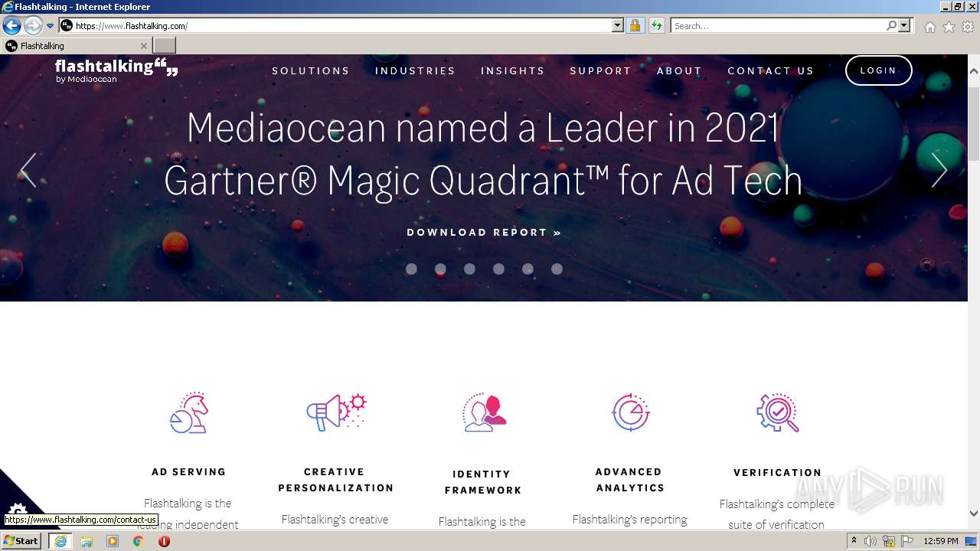Screen dimensions: 980x551
Task: Select the third carousel dot
Action: (469, 269)
